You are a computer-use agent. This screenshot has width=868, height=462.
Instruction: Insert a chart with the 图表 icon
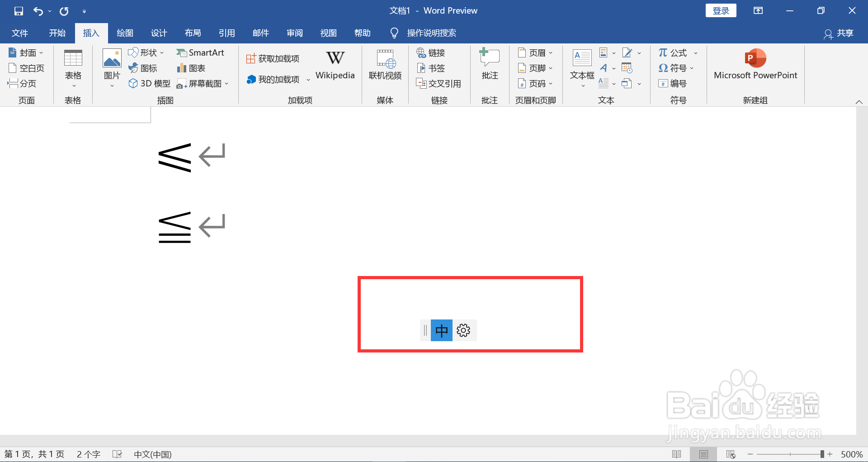click(190, 68)
